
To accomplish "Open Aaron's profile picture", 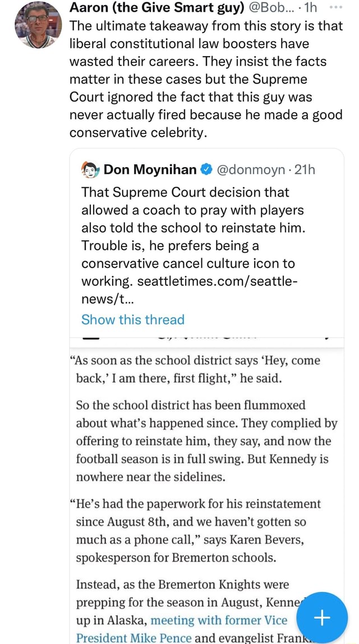I will click(x=37, y=25).
